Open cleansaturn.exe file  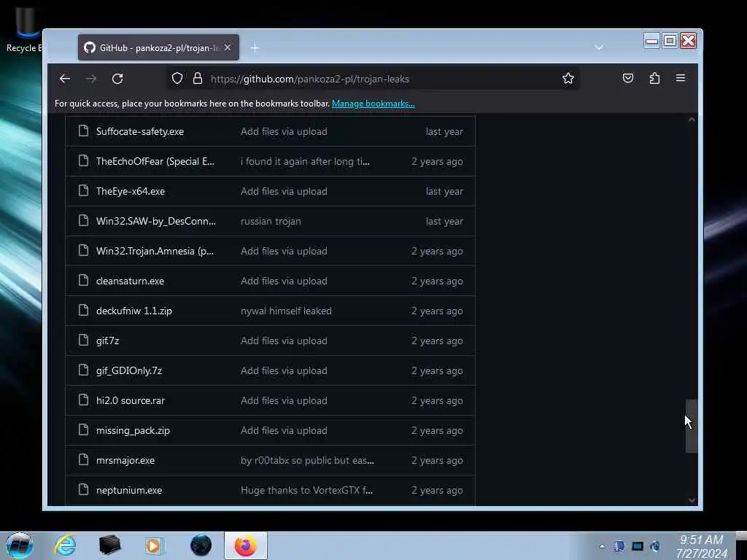click(x=130, y=281)
